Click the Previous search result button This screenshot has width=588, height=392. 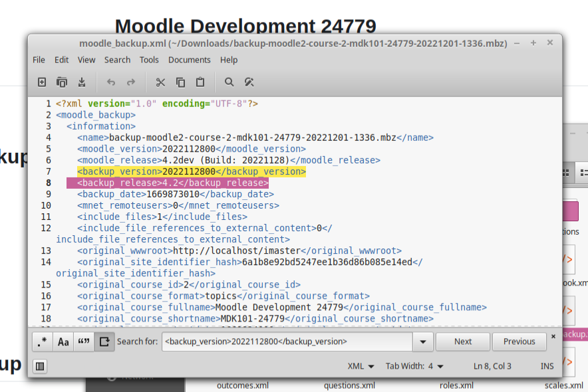(519, 342)
